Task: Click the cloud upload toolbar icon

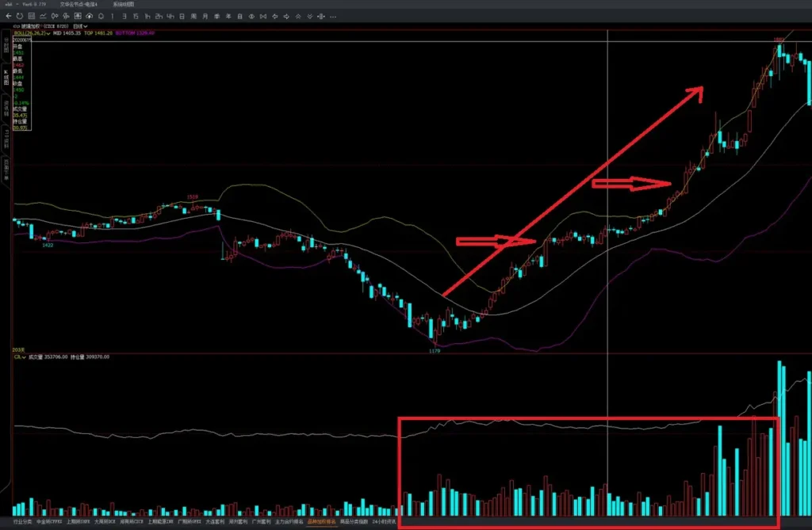Action: pos(89,17)
